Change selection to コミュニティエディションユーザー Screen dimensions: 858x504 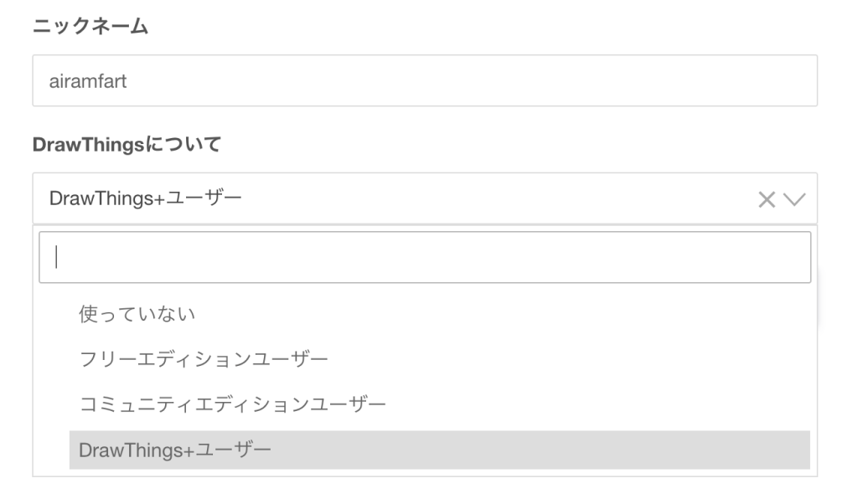[232, 404]
